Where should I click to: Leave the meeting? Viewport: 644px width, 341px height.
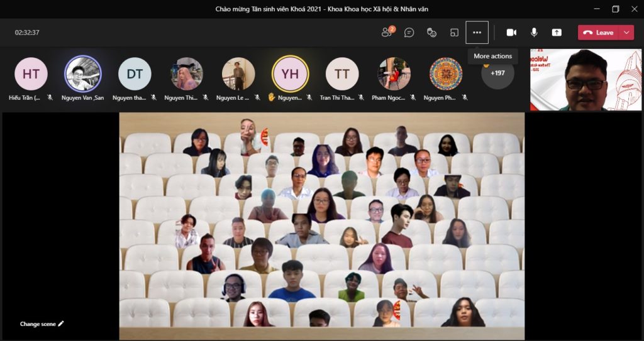click(x=599, y=33)
